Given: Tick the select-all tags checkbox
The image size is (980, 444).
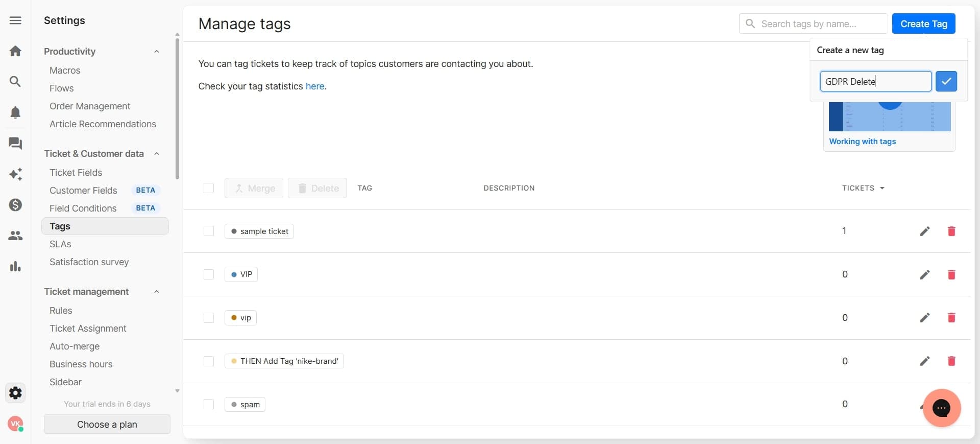Looking at the screenshot, I should (209, 188).
